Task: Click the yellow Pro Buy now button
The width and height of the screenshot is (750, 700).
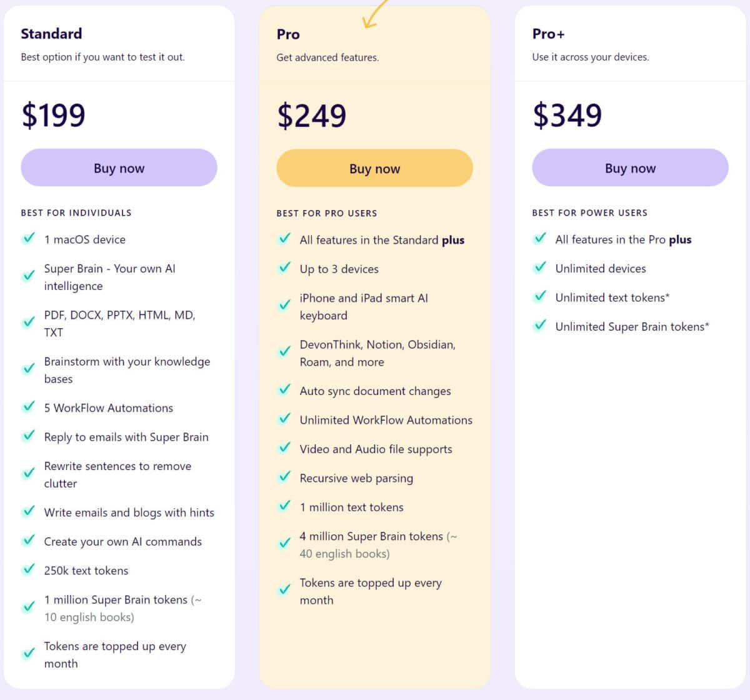Action: pos(374,168)
